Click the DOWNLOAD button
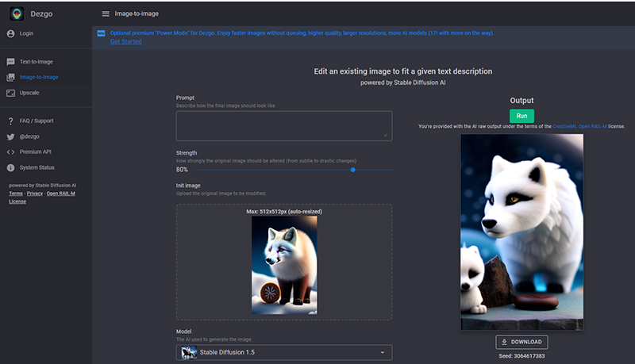Image resolution: width=635 pixels, height=364 pixels. pyautogui.click(x=521, y=342)
